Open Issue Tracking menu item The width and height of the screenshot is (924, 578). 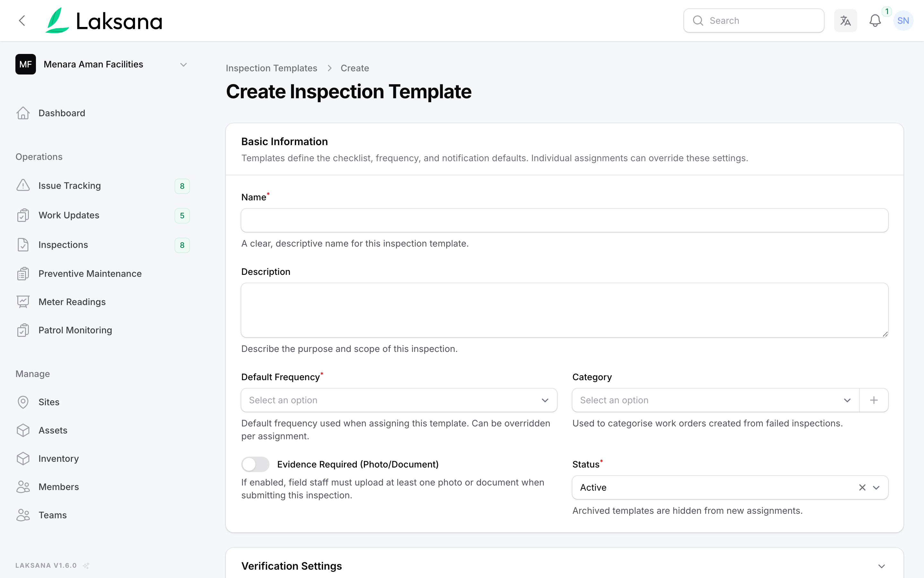pos(102,186)
